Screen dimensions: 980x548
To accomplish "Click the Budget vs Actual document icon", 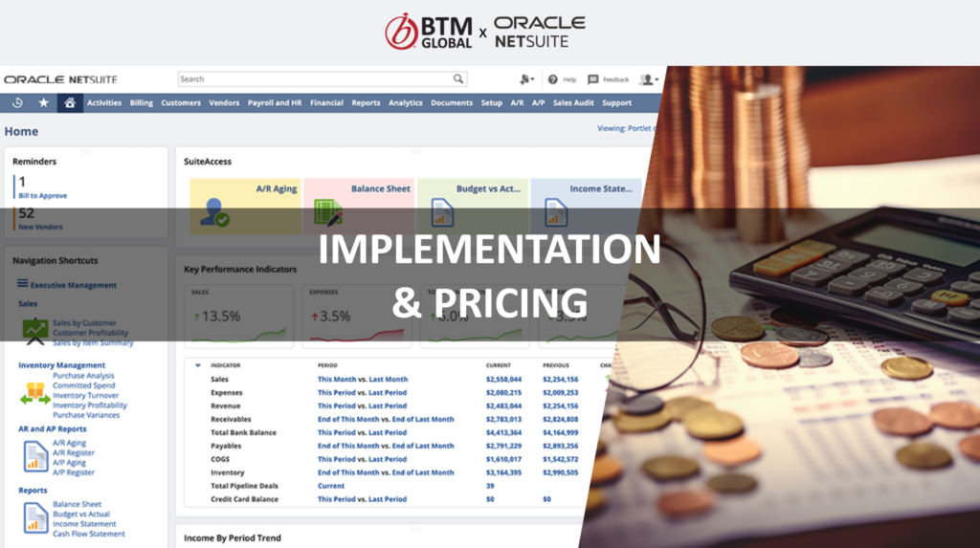I will [x=442, y=211].
